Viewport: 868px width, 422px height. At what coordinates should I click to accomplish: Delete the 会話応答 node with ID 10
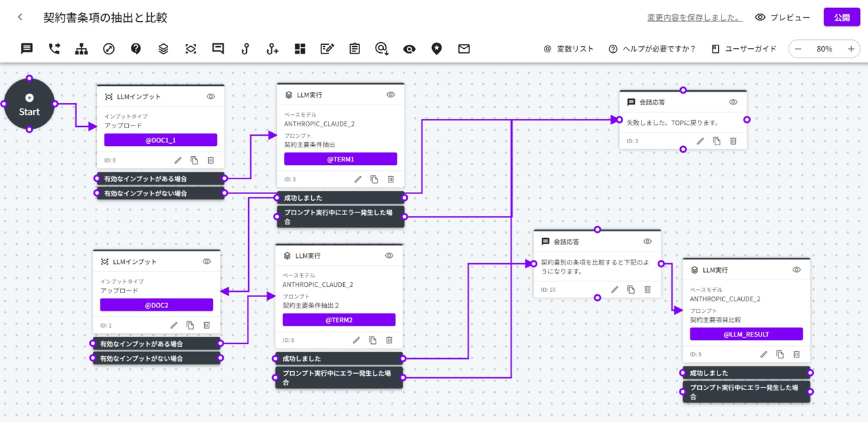click(x=648, y=290)
